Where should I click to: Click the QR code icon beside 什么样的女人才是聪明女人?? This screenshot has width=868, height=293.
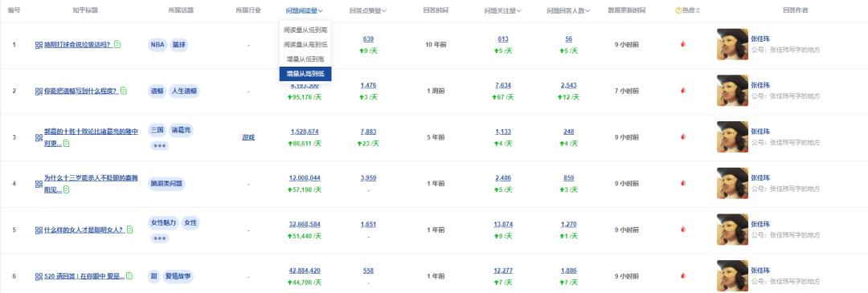point(39,230)
